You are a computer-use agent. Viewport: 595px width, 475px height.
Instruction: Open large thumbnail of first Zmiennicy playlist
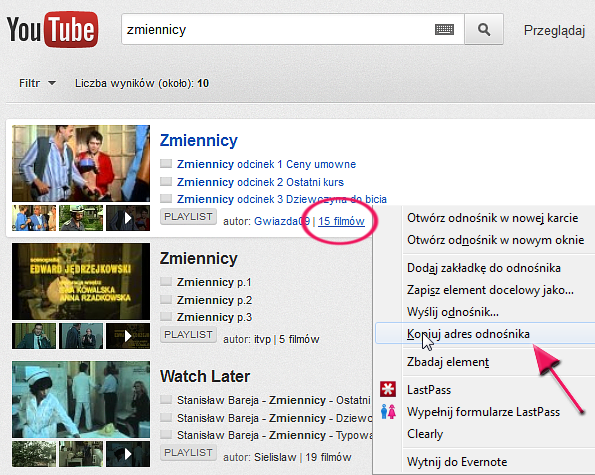pyautogui.click(x=81, y=164)
